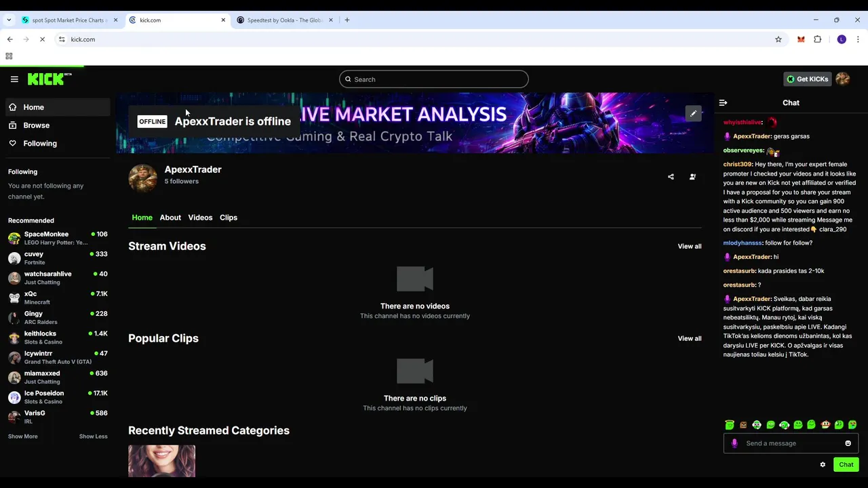868x488 pixels.
Task: Click Show Less under Recommended
Action: coord(93,436)
